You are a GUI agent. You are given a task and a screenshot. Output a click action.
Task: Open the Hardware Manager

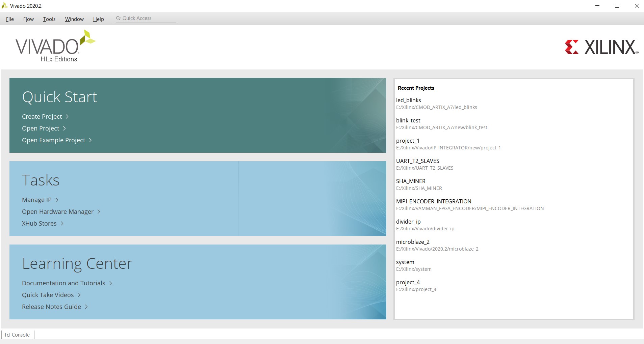pos(57,212)
